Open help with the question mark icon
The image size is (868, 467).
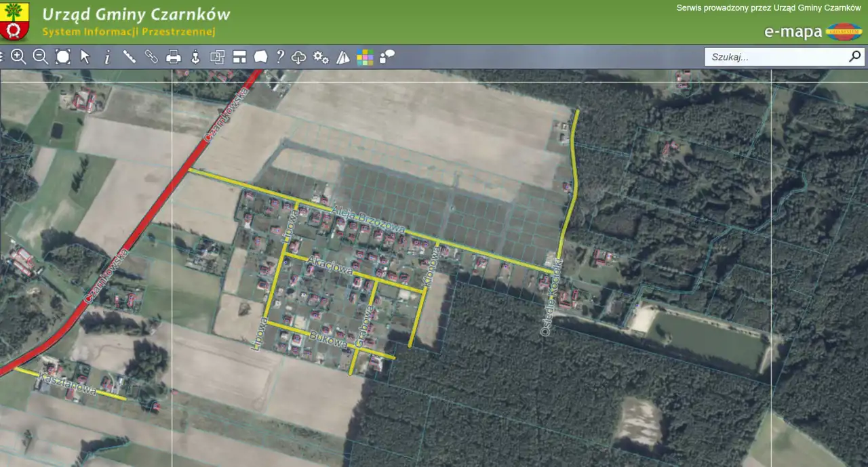point(279,57)
